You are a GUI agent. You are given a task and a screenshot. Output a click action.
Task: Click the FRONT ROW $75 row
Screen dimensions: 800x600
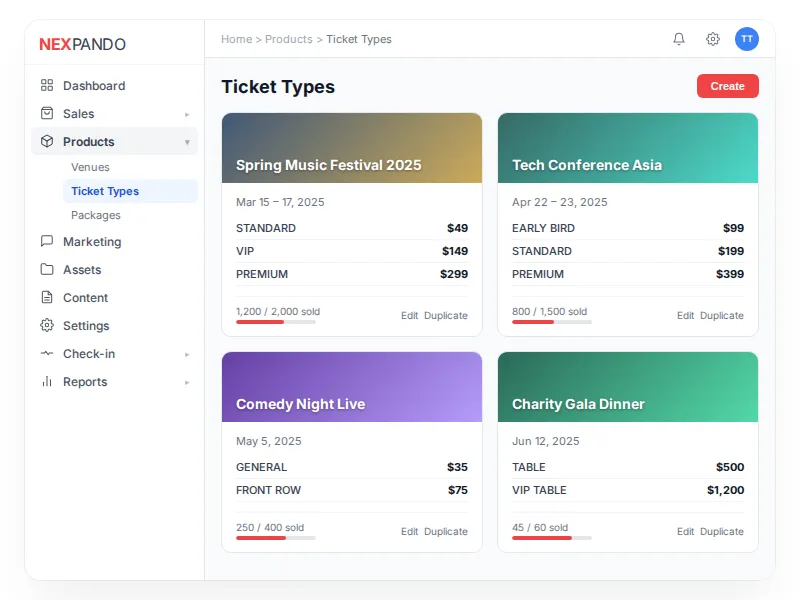[x=352, y=490]
